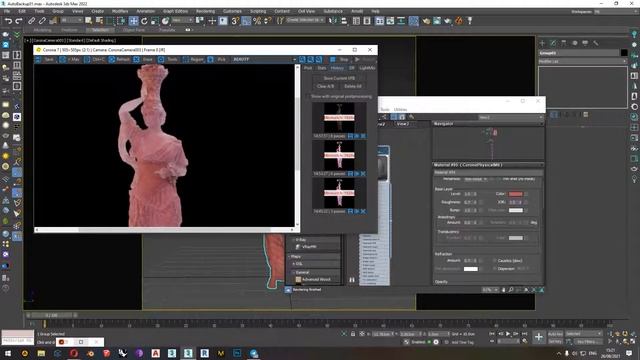Select the first history render thumbnail
The height and width of the screenshot is (360, 640).
pos(339,118)
